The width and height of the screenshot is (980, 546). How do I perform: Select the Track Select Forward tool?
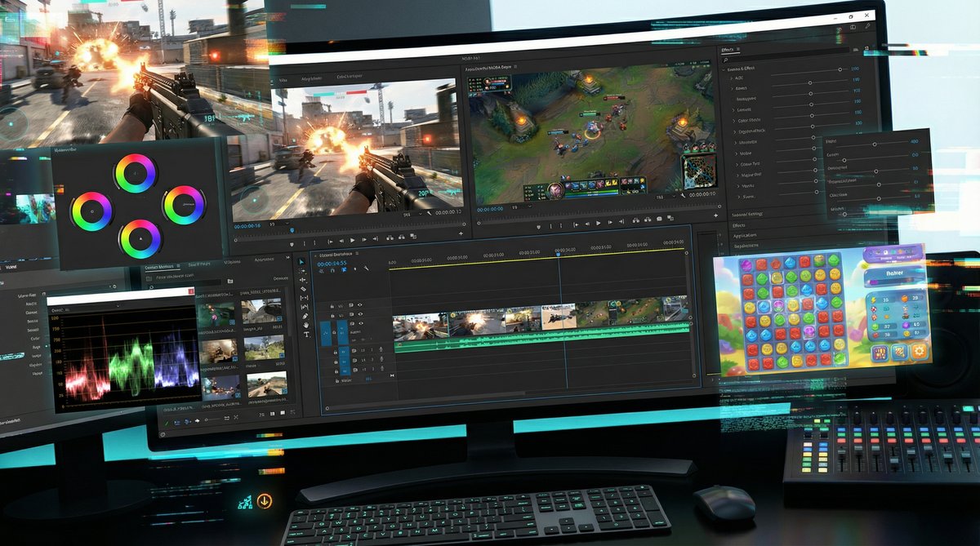point(302,271)
